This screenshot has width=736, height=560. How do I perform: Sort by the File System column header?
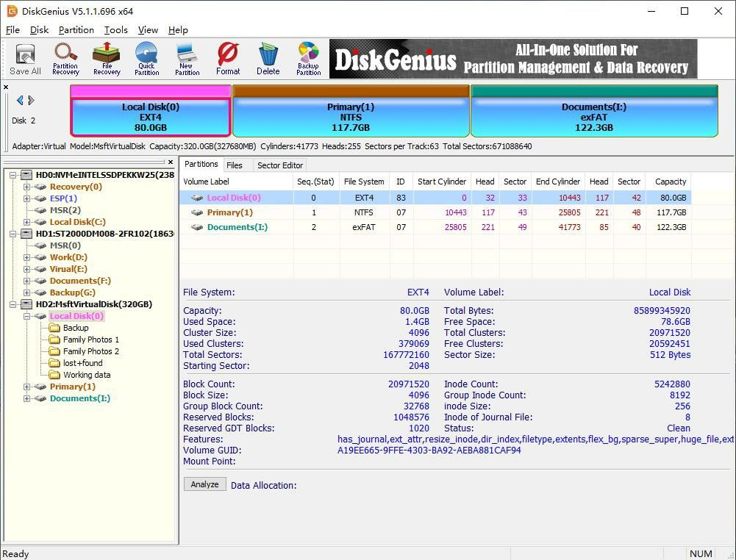click(x=364, y=182)
